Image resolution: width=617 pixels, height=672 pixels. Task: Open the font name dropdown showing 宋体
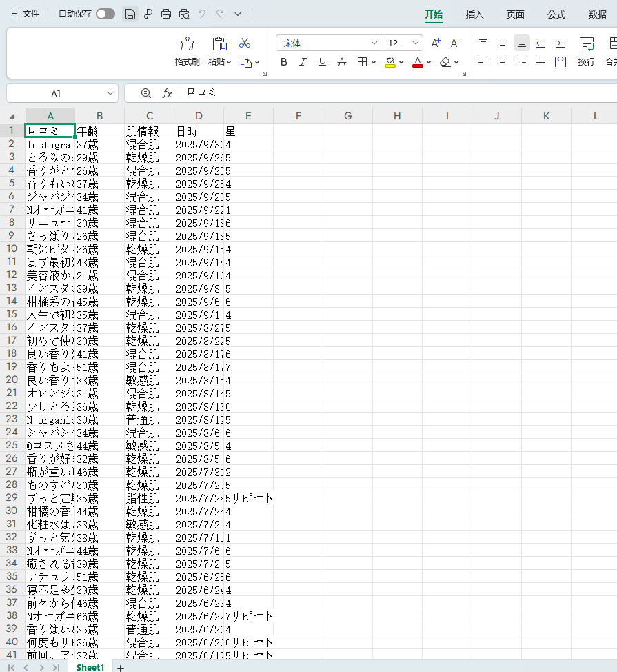374,43
